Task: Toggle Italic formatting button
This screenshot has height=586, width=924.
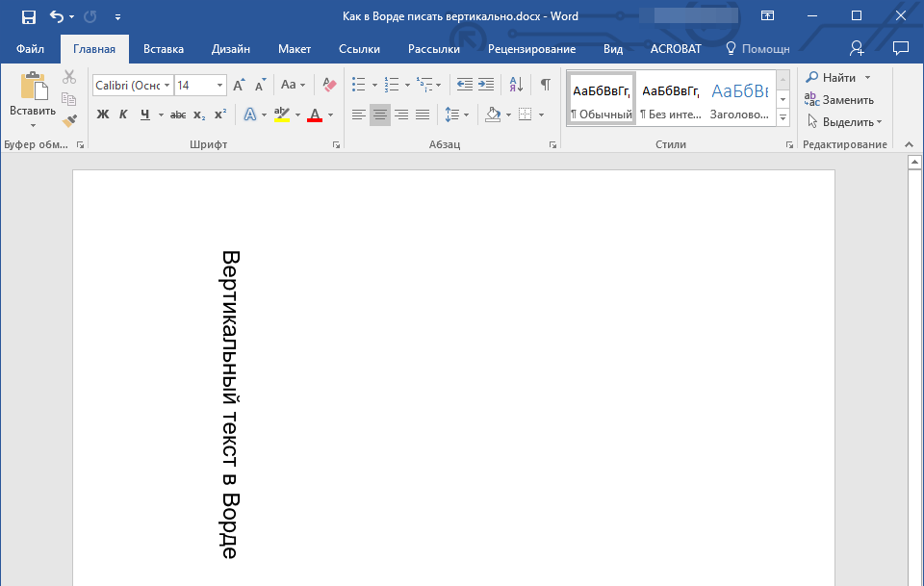Action: click(x=123, y=115)
